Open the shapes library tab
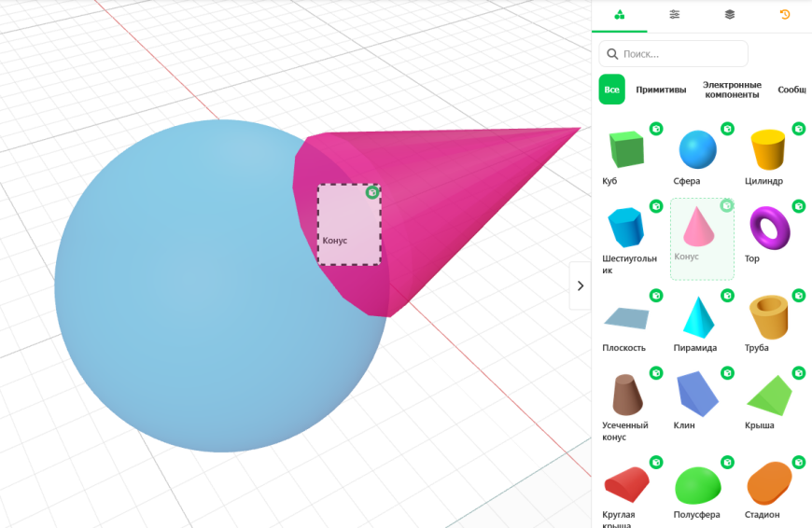 (620, 15)
